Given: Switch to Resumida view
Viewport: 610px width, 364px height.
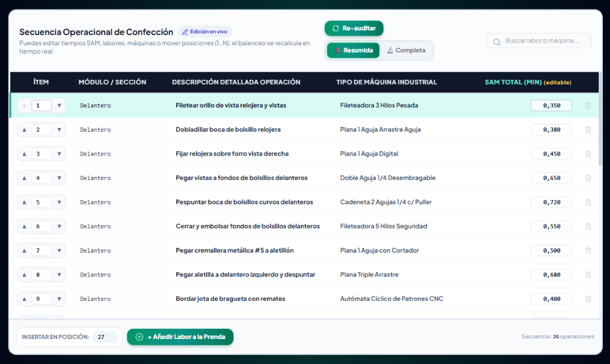Looking at the screenshot, I should (353, 50).
